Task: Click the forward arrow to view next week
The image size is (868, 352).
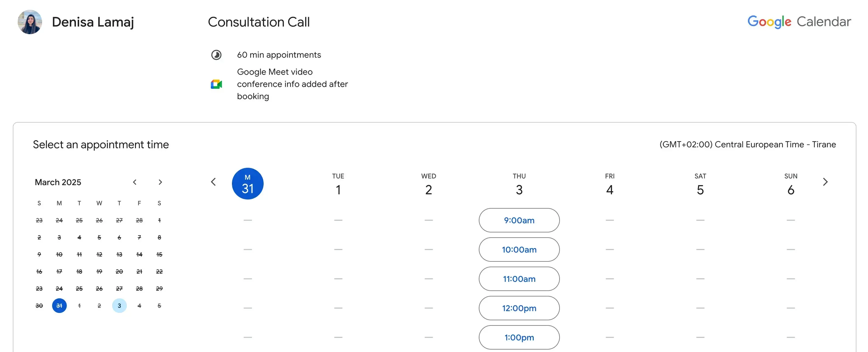Action: (826, 181)
